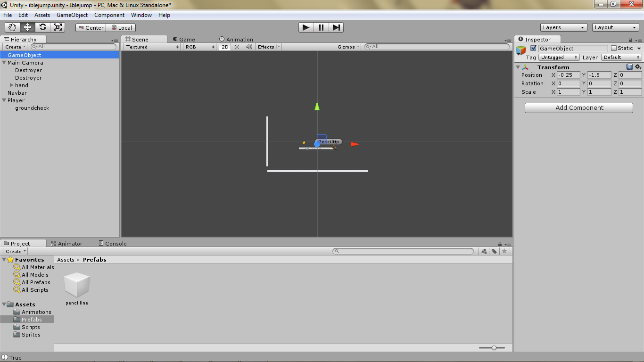Viewport: 644px width, 362px height.
Task: Collapse the Transform component foldout
Action: [x=518, y=67]
